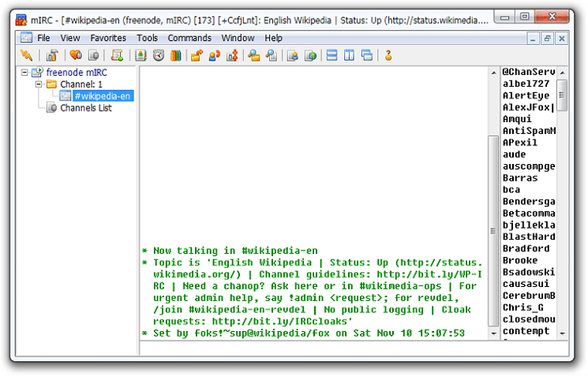The image size is (588, 376).
Task: Click the nick list scrollbar thumb
Action: [562, 95]
